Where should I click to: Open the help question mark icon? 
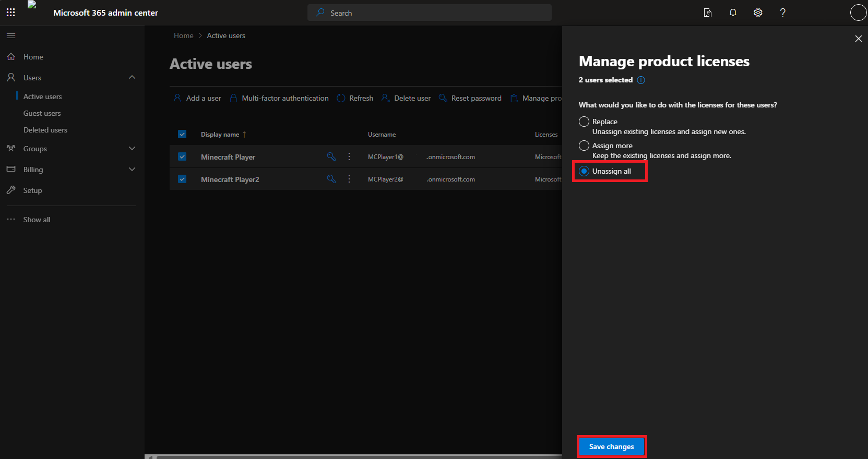point(782,13)
